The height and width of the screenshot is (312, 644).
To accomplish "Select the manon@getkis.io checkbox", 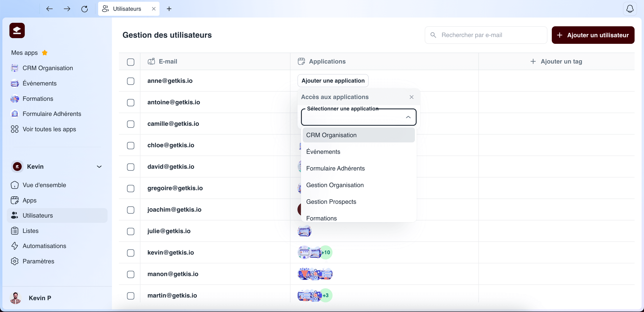I will pos(131,274).
